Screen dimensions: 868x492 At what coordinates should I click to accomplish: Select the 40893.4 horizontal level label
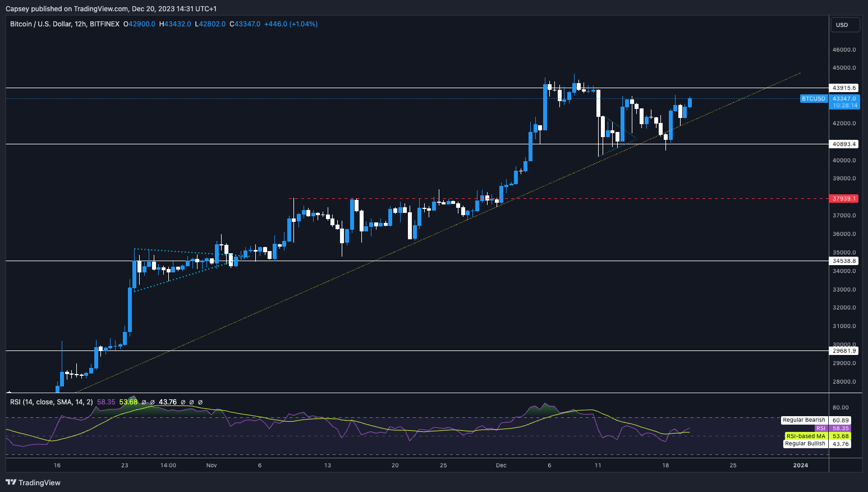pyautogui.click(x=844, y=144)
